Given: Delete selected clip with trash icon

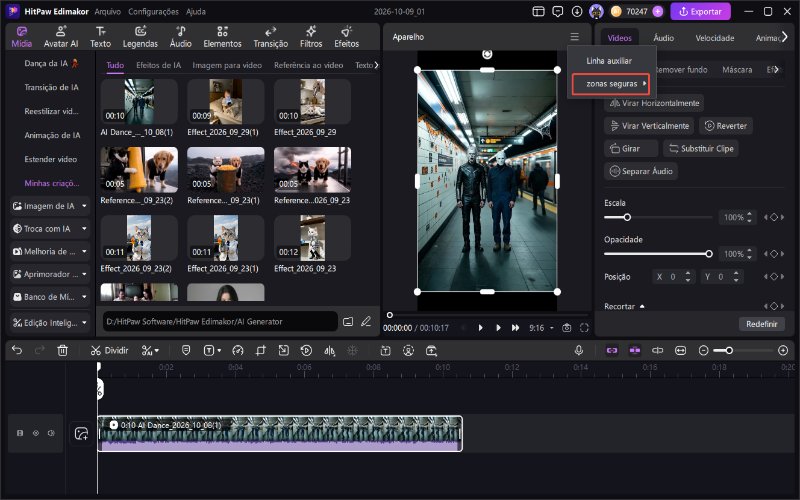Looking at the screenshot, I should pos(62,351).
